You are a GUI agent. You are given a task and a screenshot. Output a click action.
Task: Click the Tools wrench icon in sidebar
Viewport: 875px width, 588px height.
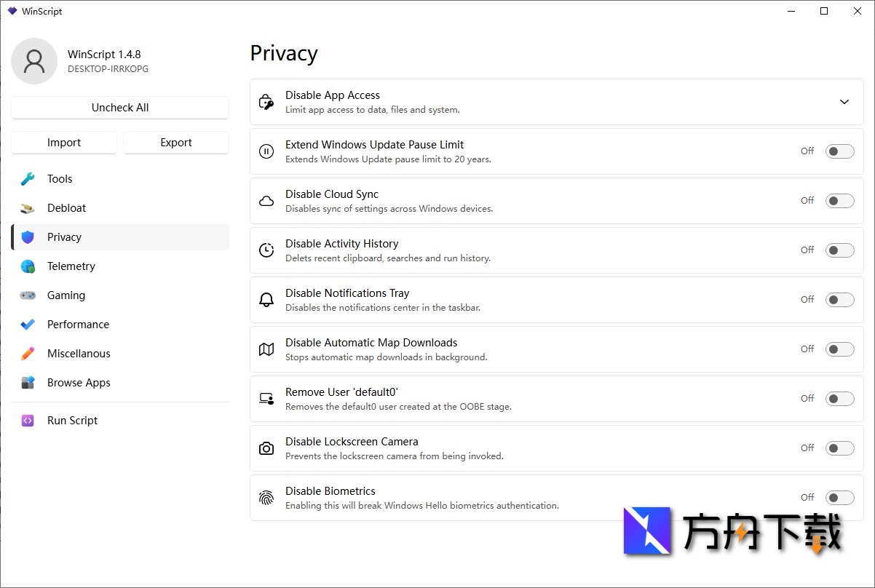tap(28, 179)
